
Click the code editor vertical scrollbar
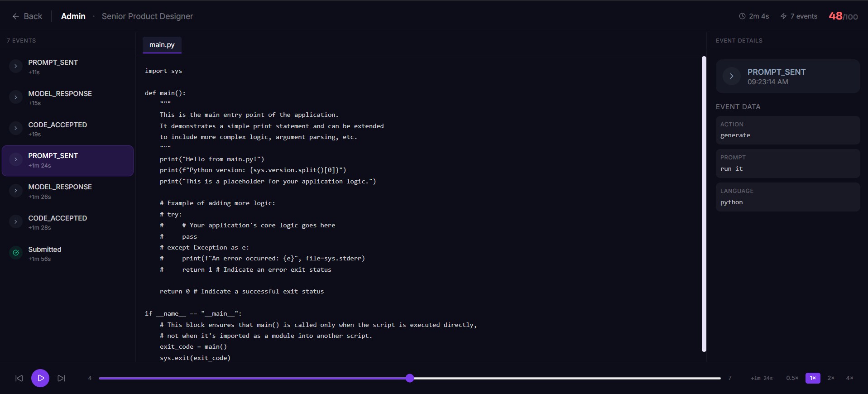[704, 204]
